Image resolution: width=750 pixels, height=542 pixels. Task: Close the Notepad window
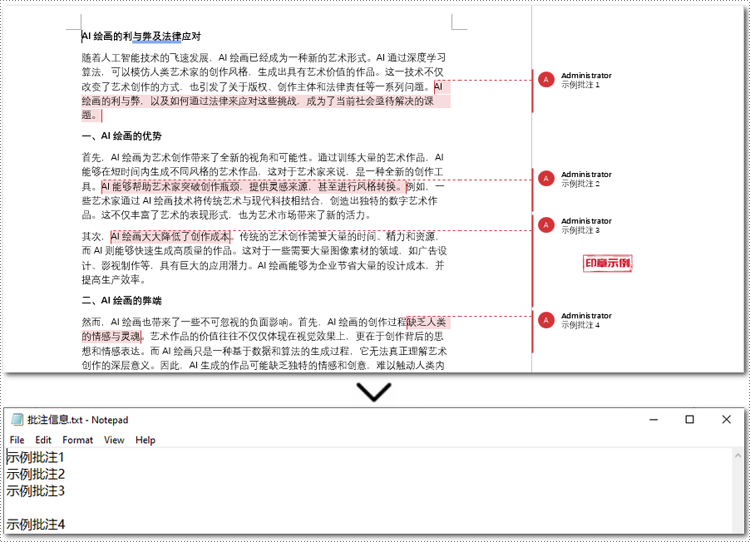tap(726, 420)
